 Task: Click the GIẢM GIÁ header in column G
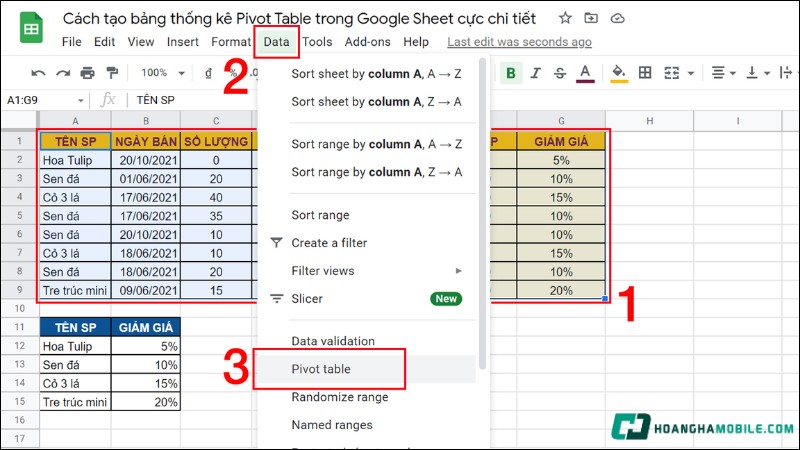[x=561, y=141]
